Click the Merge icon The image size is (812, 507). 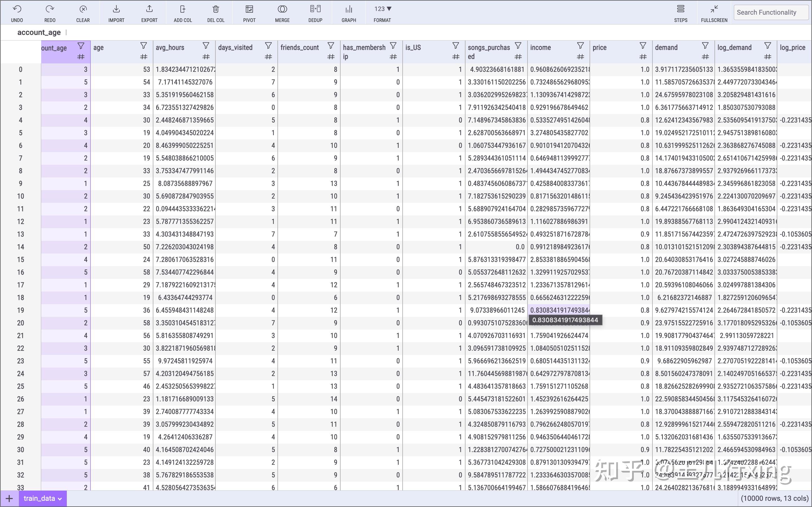[282, 12]
